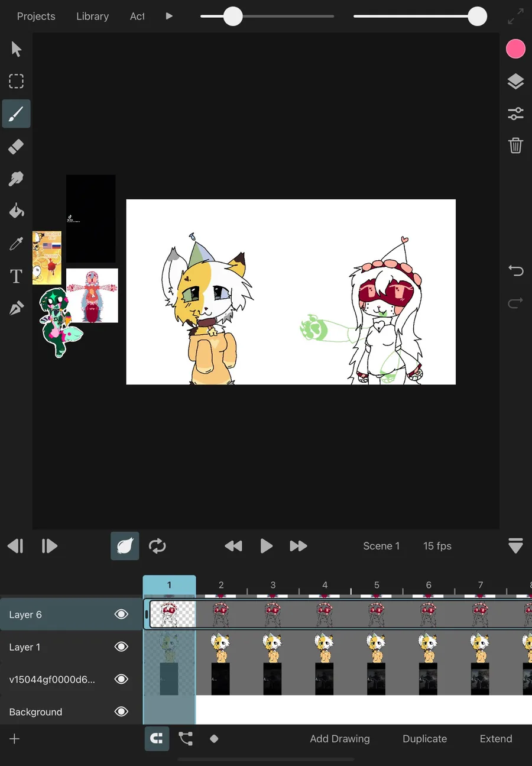Collapse the timeline panel arrow

coord(515,546)
